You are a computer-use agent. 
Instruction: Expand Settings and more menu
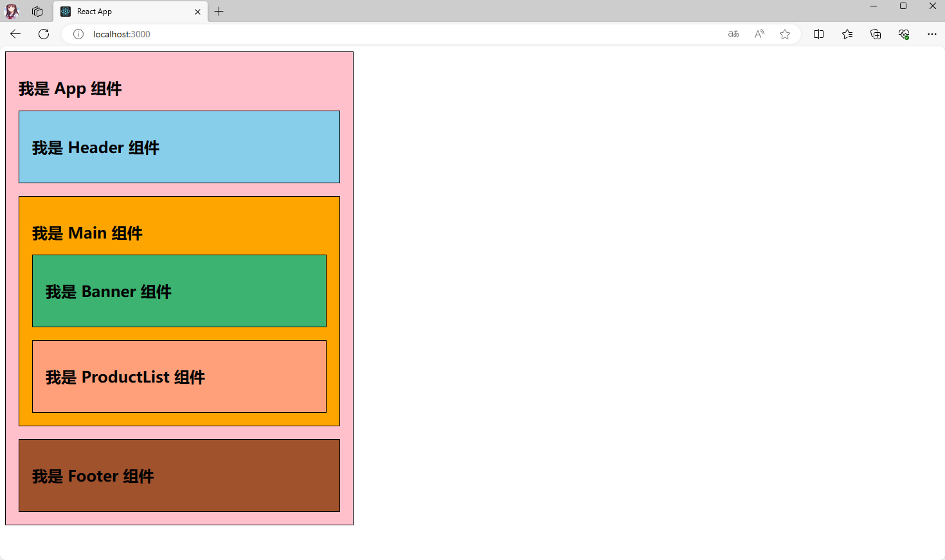click(x=932, y=34)
